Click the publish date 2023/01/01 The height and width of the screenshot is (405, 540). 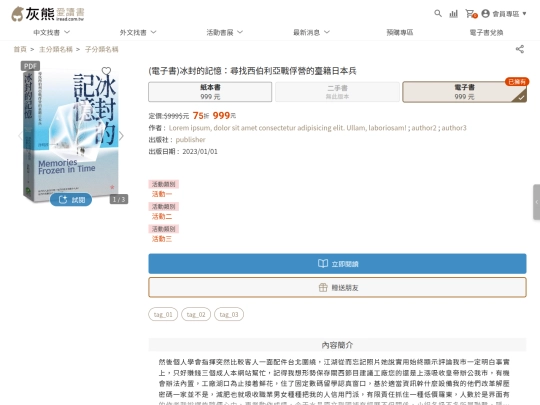(x=200, y=152)
